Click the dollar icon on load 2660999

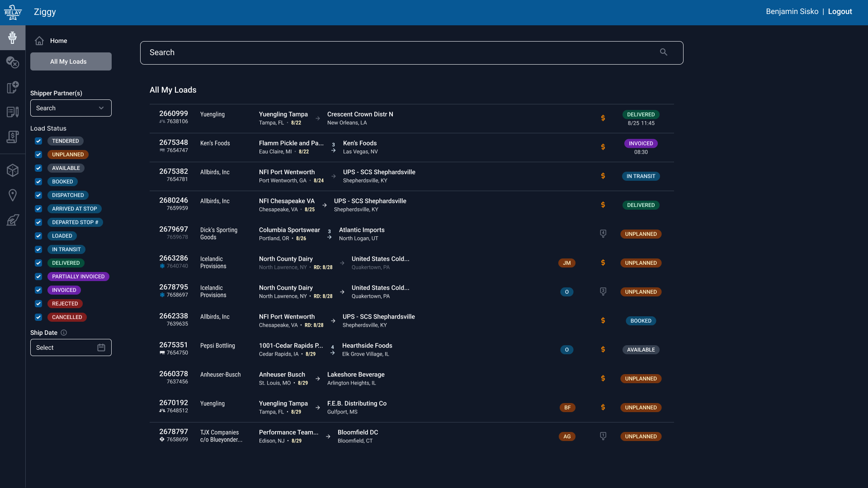pyautogui.click(x=603, y=118)
